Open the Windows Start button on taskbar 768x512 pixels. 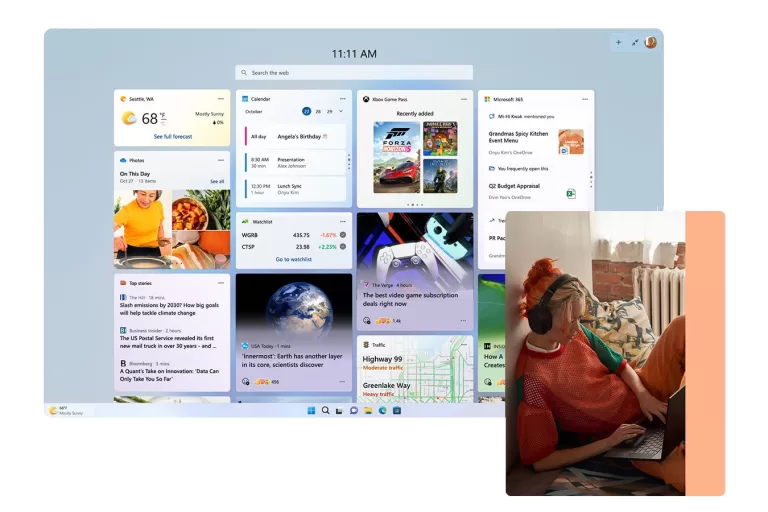[x=312, y=410]
